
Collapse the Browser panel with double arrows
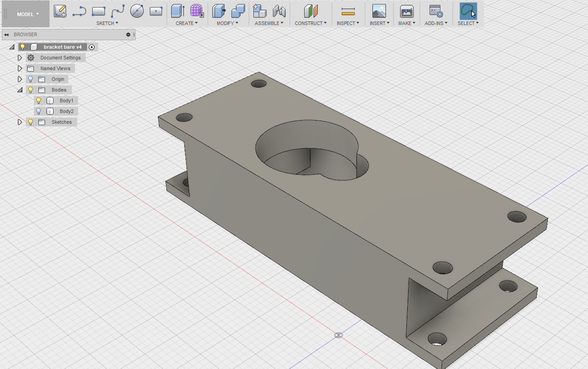[x=7, y=34]
